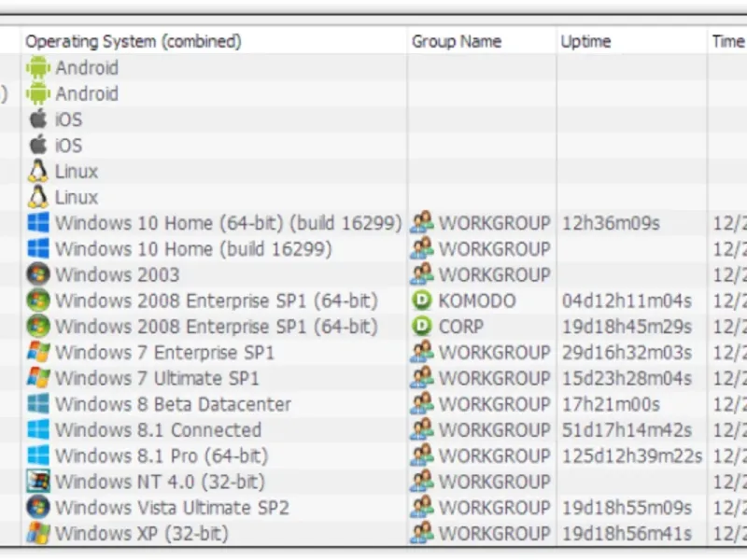This screenshot has width=747, height=560.
Task: Click the Windows logo icon beside Windows 10 Home (64-bit)
Action: point(38,223)
